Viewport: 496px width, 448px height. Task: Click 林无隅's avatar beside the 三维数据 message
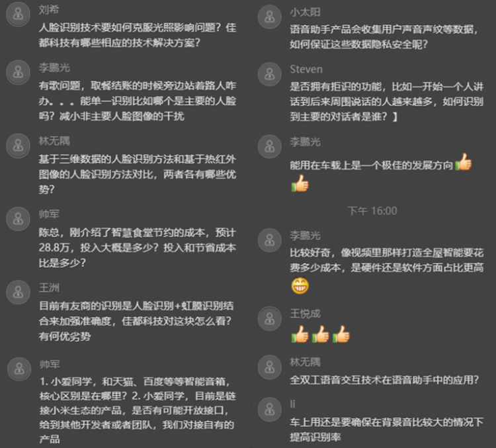point(18,146)
